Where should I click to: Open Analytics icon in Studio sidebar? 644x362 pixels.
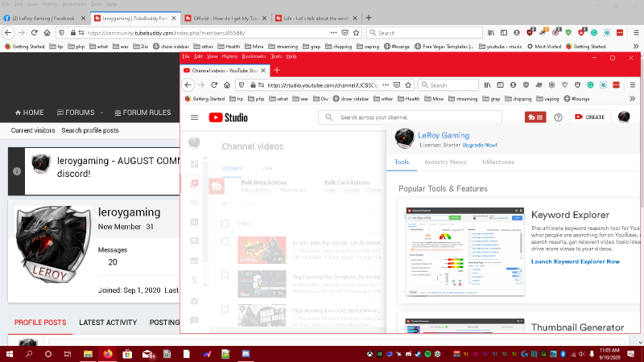tap(193, 220)
